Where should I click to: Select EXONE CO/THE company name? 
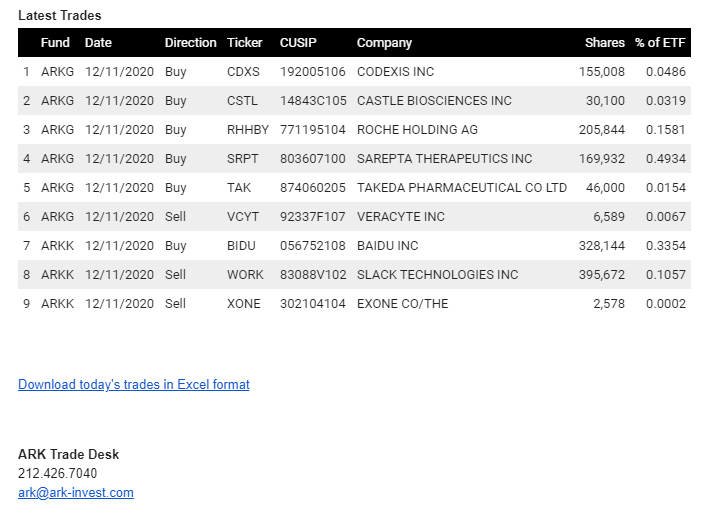coord(403,304)
